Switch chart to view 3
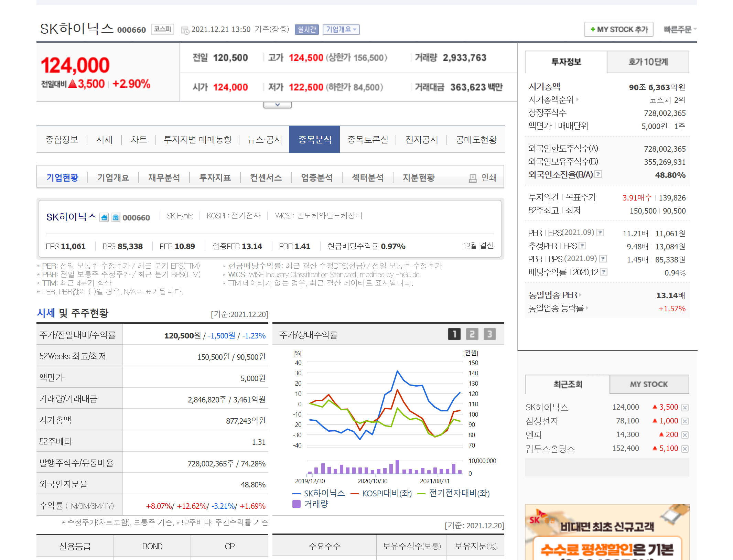 tap(490, 334)
